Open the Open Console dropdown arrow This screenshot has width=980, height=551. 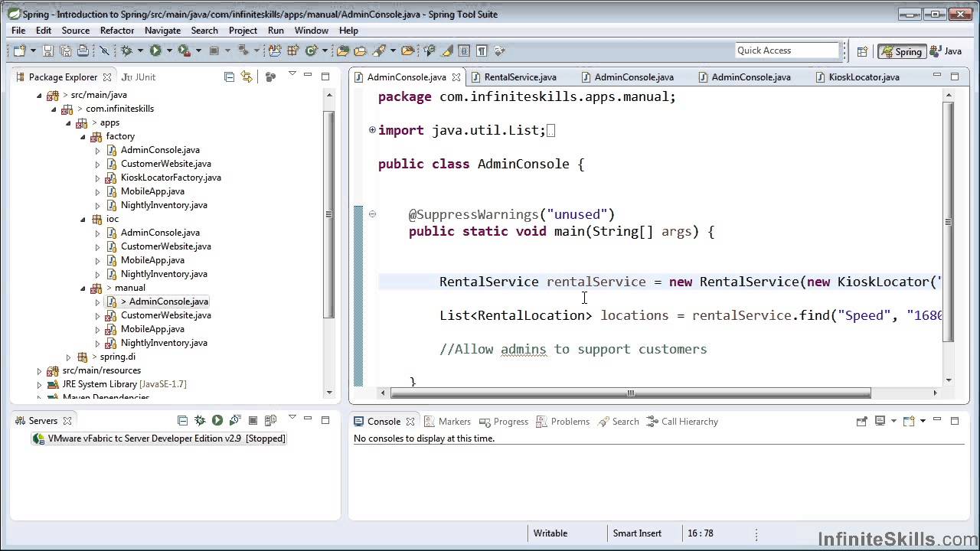tap(923, 421)
